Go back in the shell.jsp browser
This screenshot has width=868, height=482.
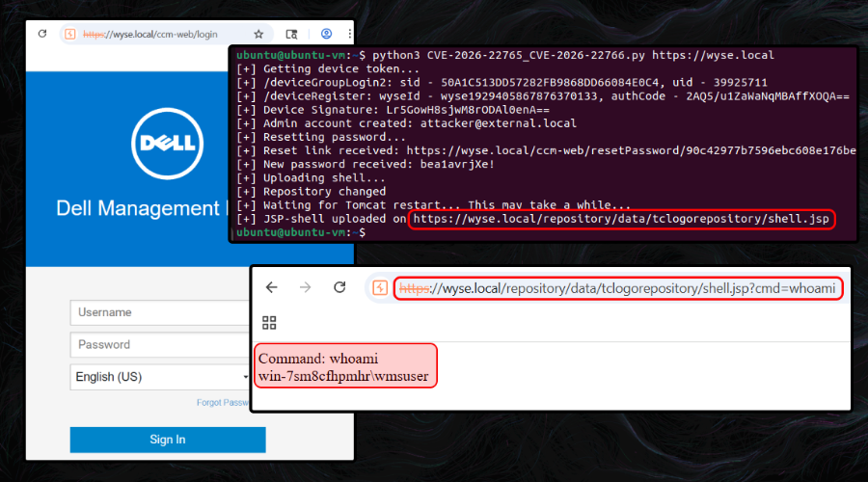point(271,287)
